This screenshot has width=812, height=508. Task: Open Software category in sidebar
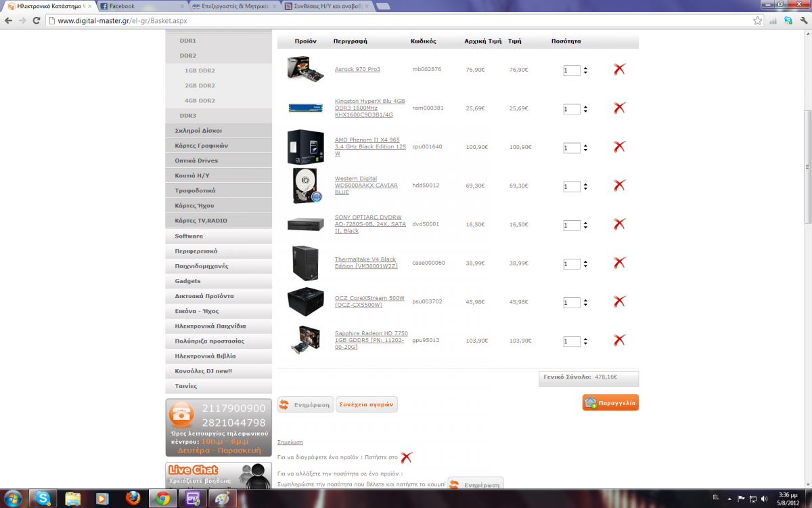pos(219,236)
